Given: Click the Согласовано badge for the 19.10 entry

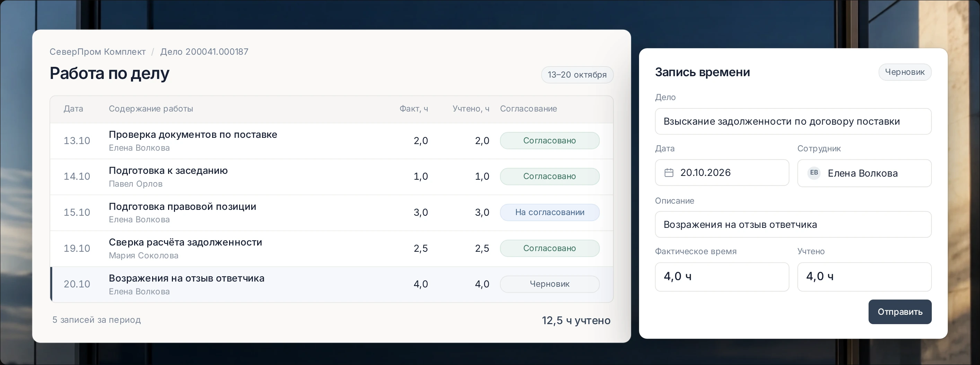Looking at the screenshot, I should tap(550, 248).
